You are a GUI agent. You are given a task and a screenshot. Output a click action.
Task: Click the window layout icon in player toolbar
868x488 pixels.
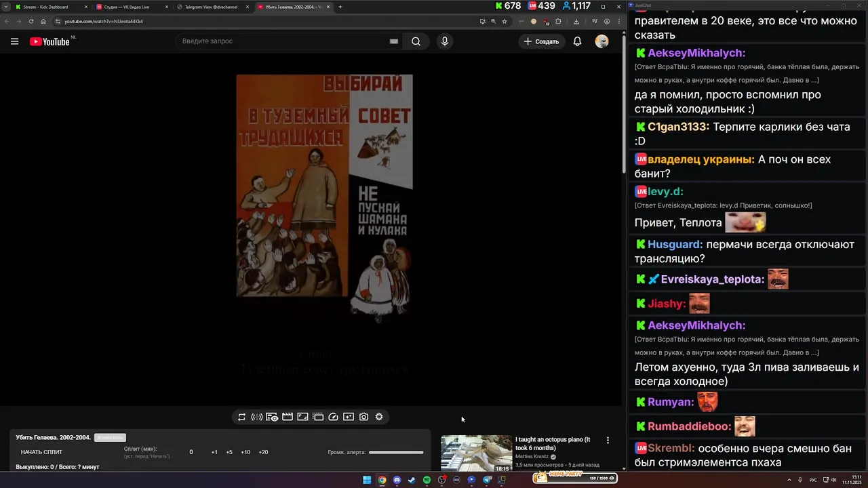tap(318, 417)
